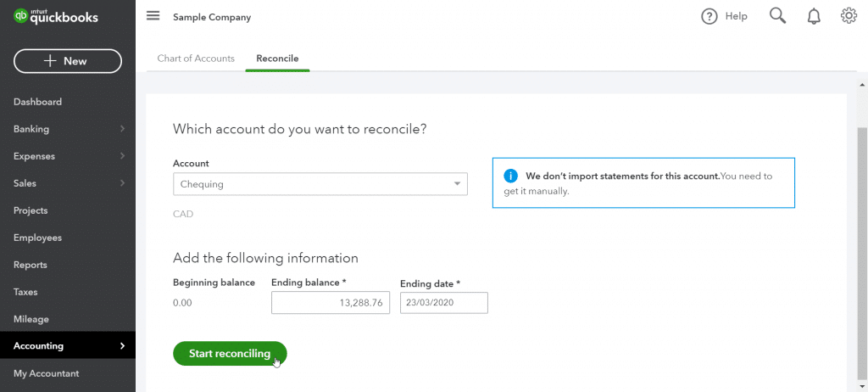Open the Help question mark icon
This screenshot has height=392, width=868.
[709, 16]
